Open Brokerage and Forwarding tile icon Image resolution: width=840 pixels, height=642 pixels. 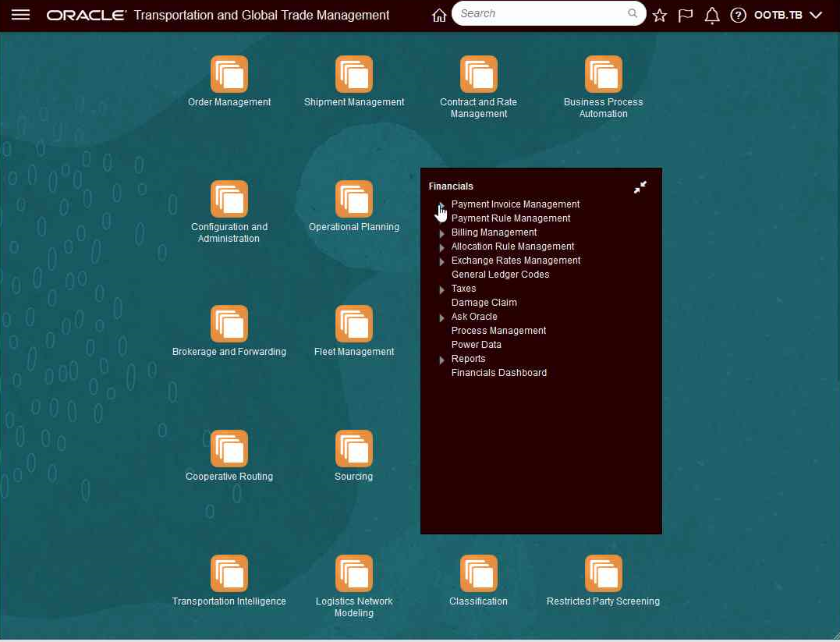pyautogui.click(x=229, y=324)
